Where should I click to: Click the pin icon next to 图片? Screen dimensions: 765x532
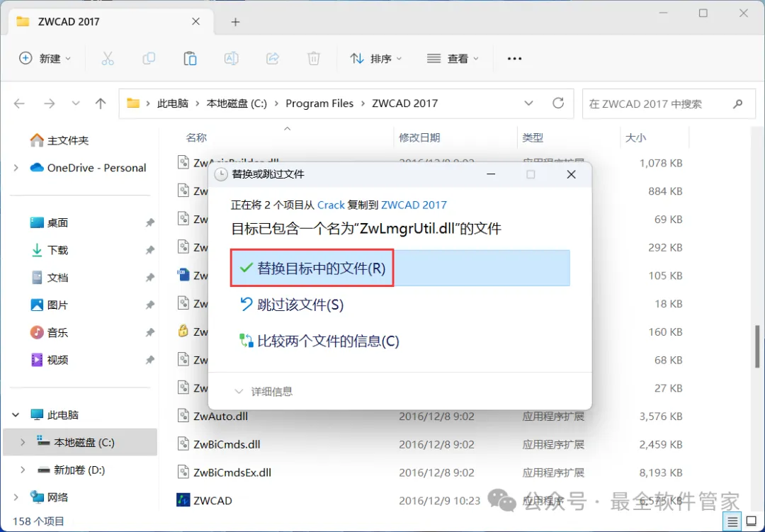[x=149, y=305]
